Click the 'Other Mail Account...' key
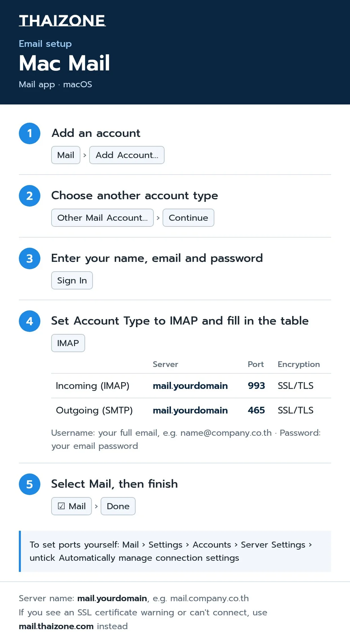 pos(102,218)
